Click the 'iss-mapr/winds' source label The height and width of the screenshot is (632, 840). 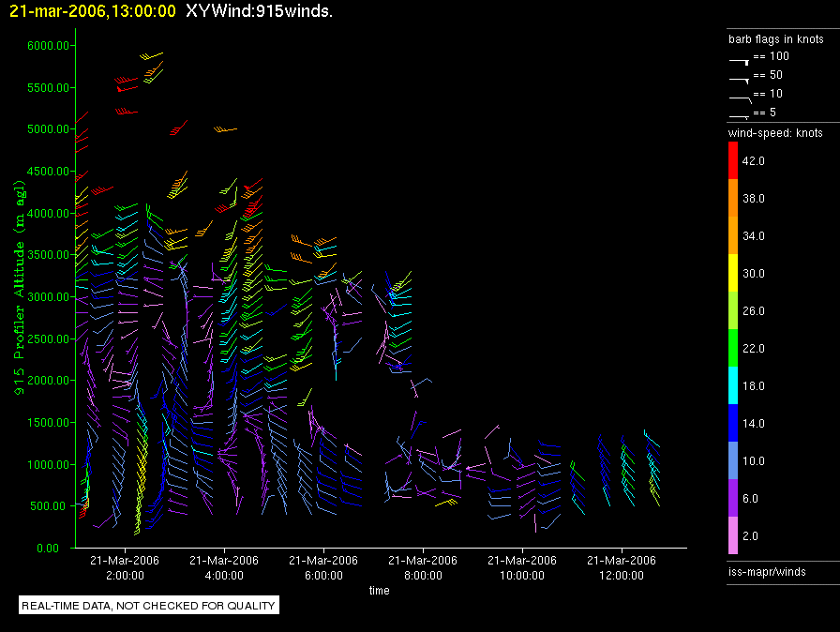pos(767,571)
